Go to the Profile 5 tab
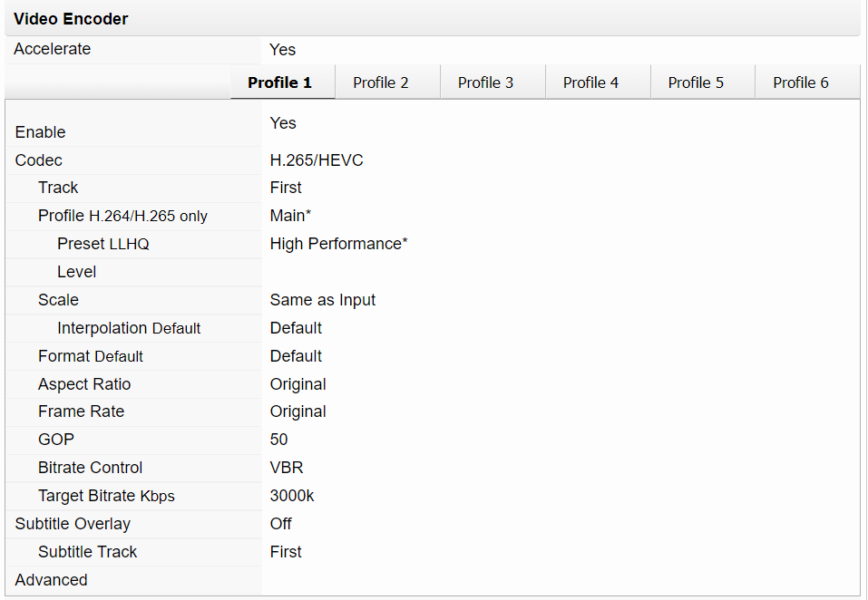 696,82
